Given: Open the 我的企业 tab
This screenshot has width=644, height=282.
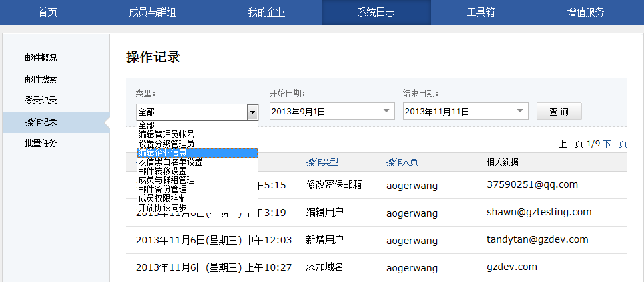Looking at the screenshot, I should click(x=265, y=13).
